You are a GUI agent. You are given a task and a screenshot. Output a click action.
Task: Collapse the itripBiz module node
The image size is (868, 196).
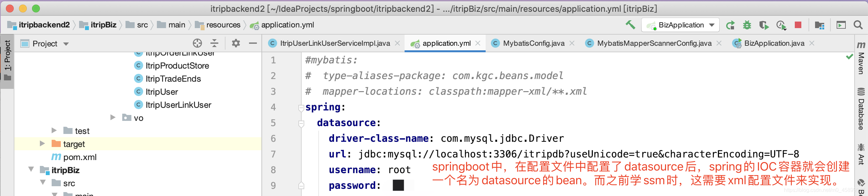click(31, 170)
